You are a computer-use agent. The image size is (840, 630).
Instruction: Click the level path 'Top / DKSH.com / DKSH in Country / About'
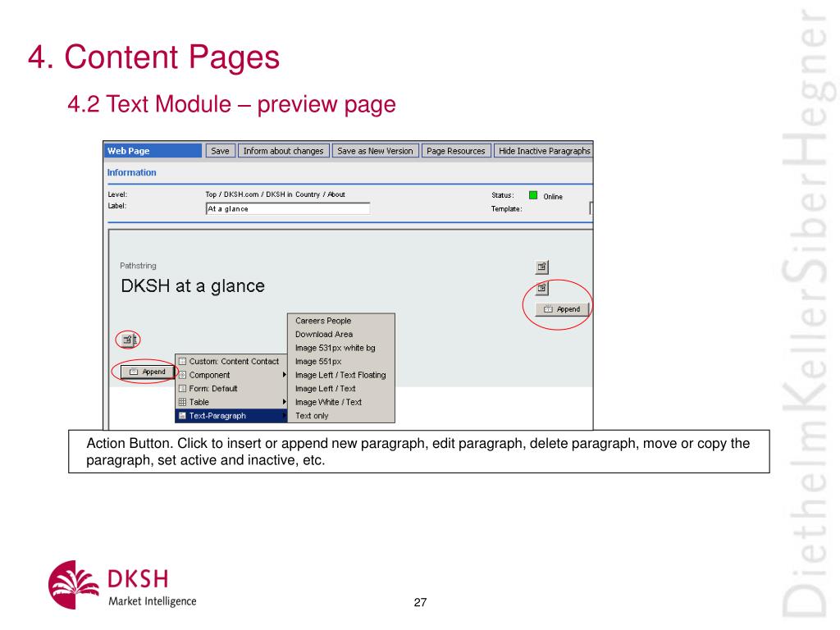pos(276,194)
